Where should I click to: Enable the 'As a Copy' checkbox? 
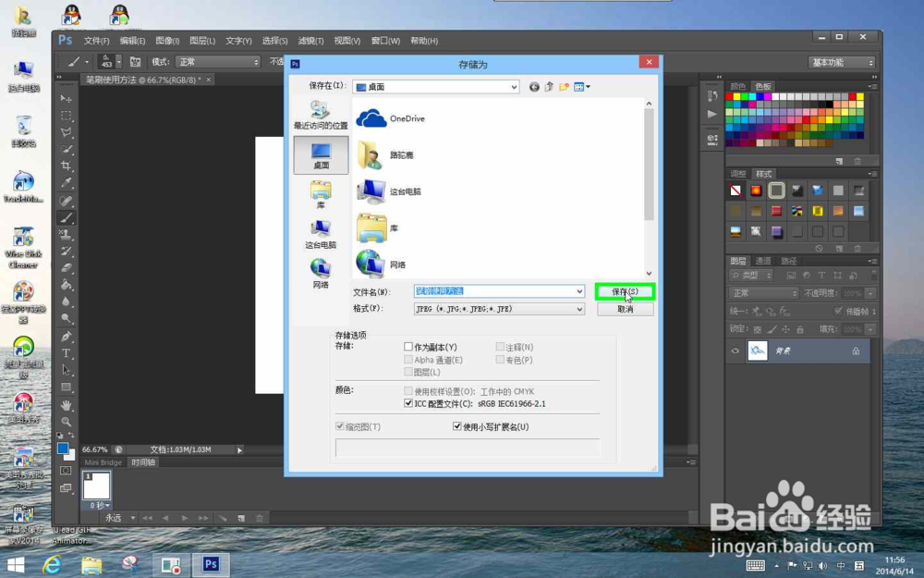click(408, 347)
